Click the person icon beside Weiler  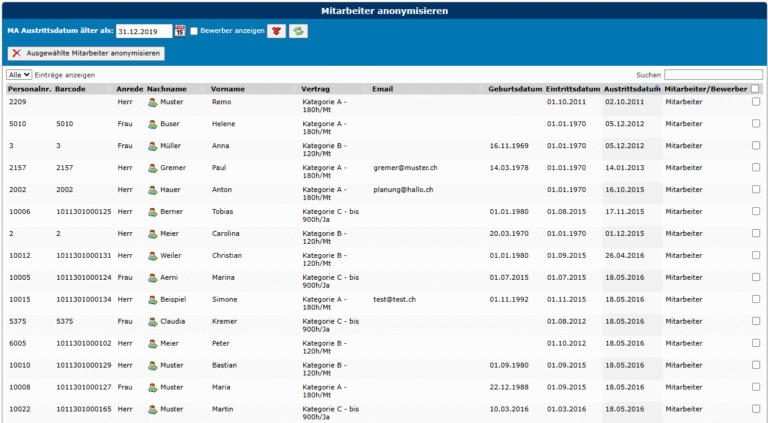pyautogui.click(x=153, y=256)
